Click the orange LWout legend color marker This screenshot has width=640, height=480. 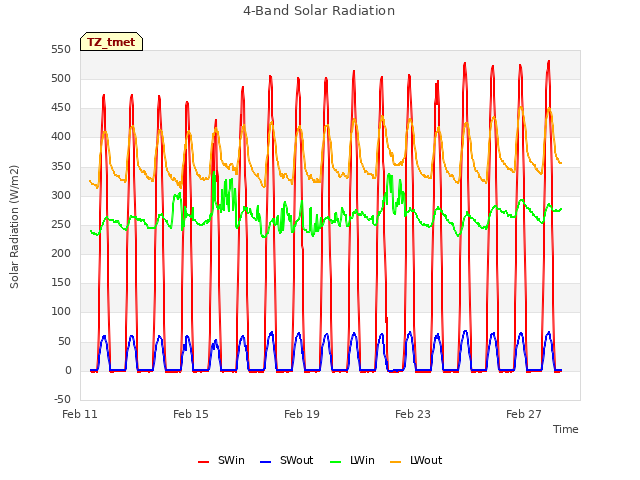[x=396, y=462]
